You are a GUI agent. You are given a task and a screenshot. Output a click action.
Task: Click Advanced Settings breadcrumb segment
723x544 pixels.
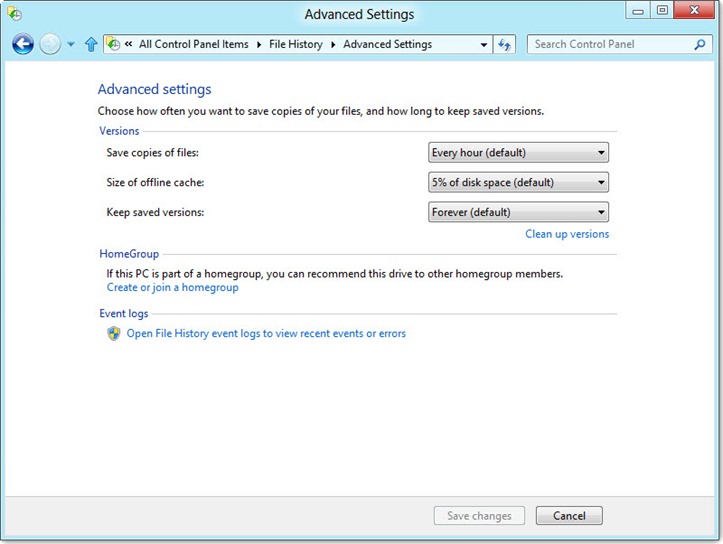[387, 44]
